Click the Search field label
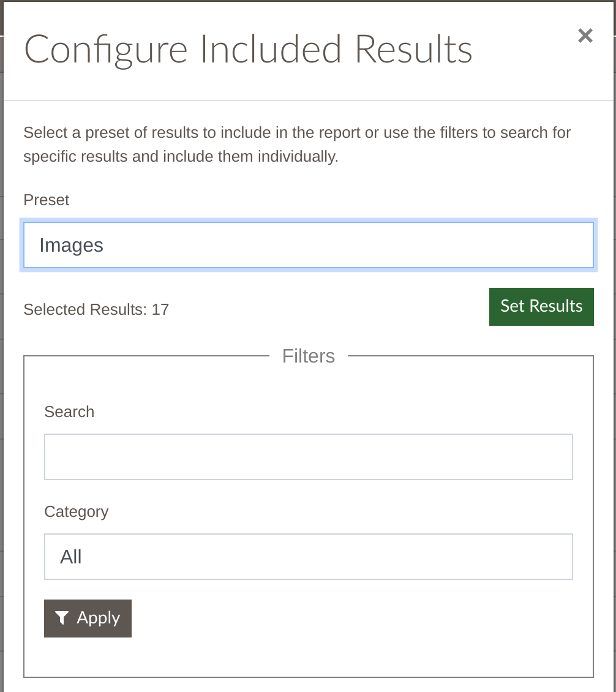Viewport: 616px width, 692px height. point(69,412)
